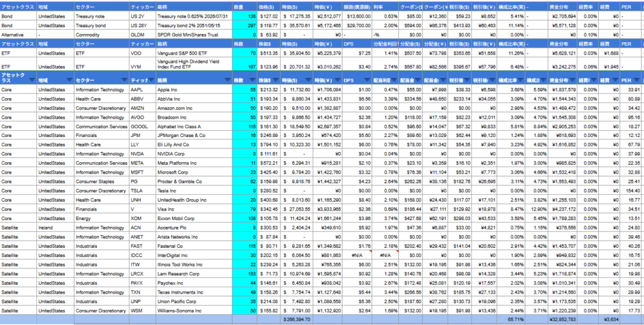
Task: Click the Paychex Inc cell
Action: click(194, 283)
